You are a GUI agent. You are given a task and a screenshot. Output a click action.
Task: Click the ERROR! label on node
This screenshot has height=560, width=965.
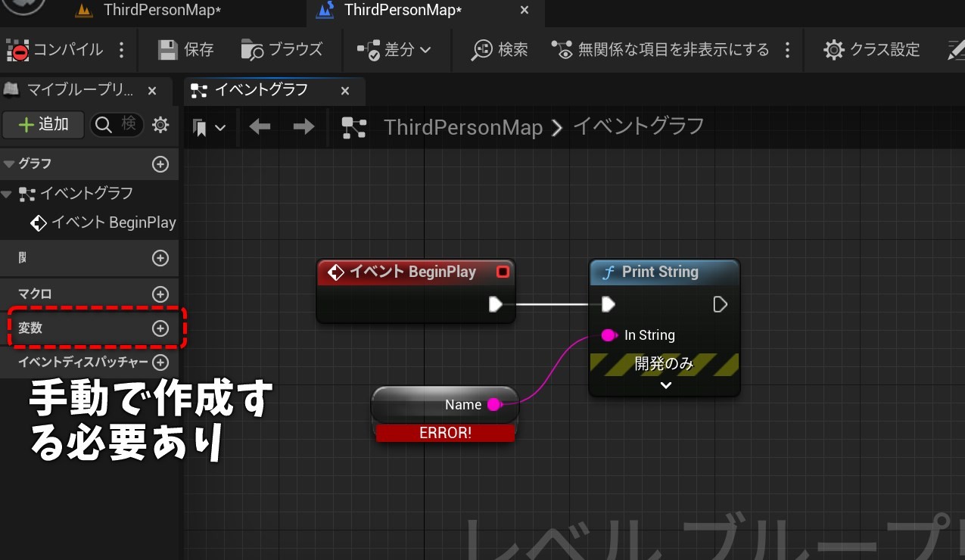(x=445, y=433)
